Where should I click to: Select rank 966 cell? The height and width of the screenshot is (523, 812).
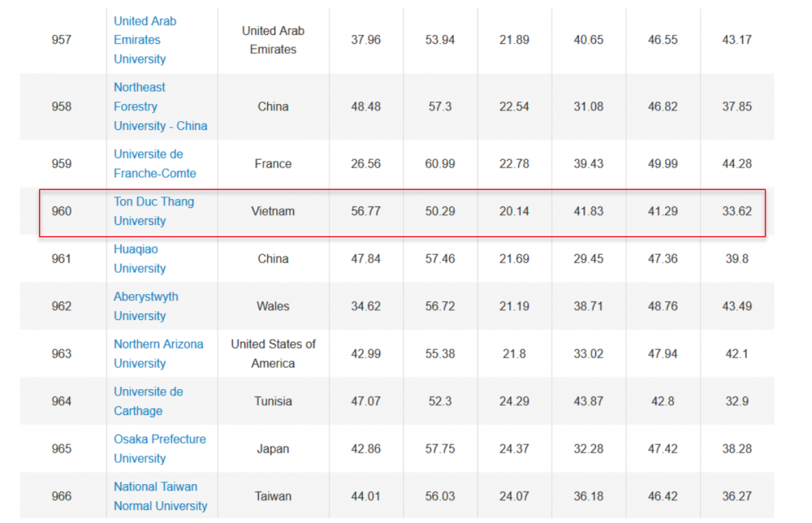point(62,496)
